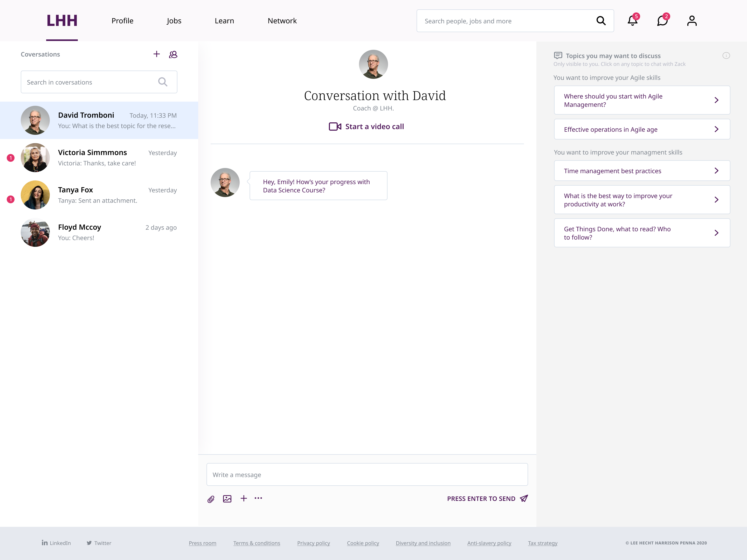The width and height of the screenshot is (747, 560).
Task: Click the 'Write a message' field
Action: [x=367, y=475]
